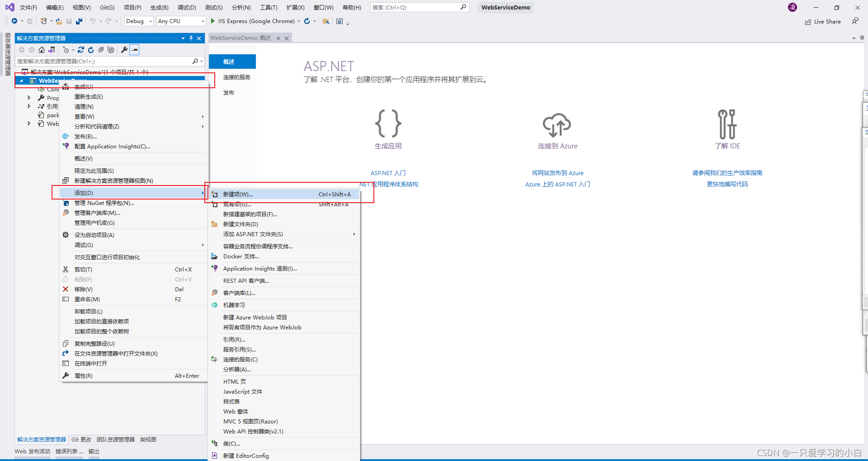Switch to the Git 更改 tab
This screenshot has width=868, height=461.
tap(81, 440)
